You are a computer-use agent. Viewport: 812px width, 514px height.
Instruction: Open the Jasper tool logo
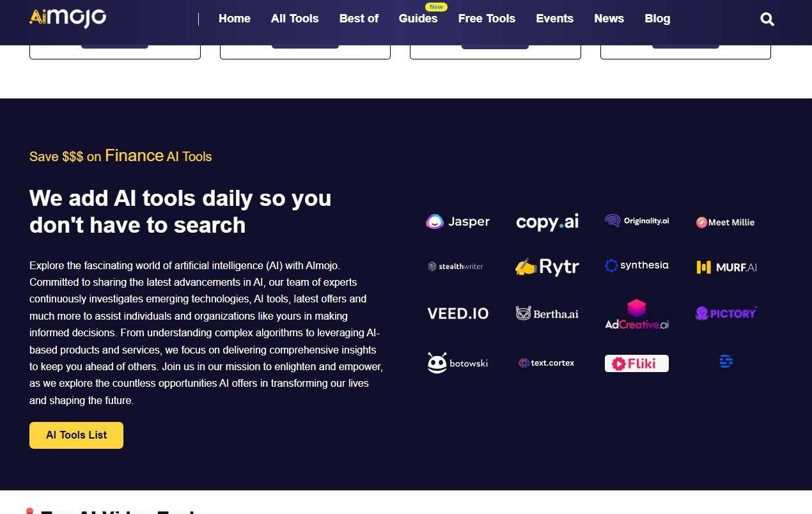(458, 222)
